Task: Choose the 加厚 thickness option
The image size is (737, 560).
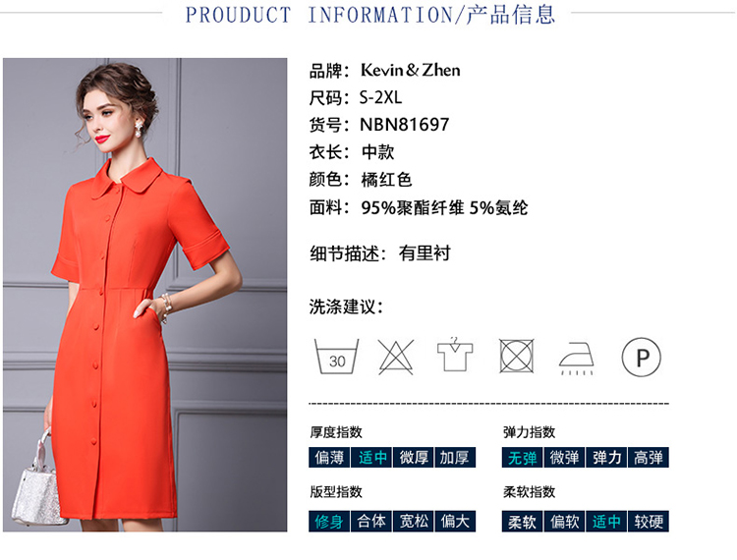Action: pos(455,458)
